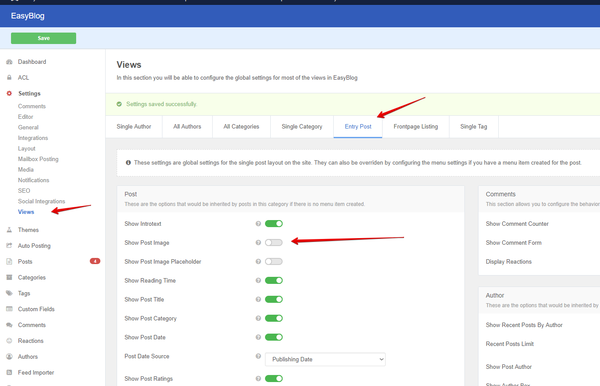600x386 pixels.
Task: Open the Media settings link
Action: [26, 169]
